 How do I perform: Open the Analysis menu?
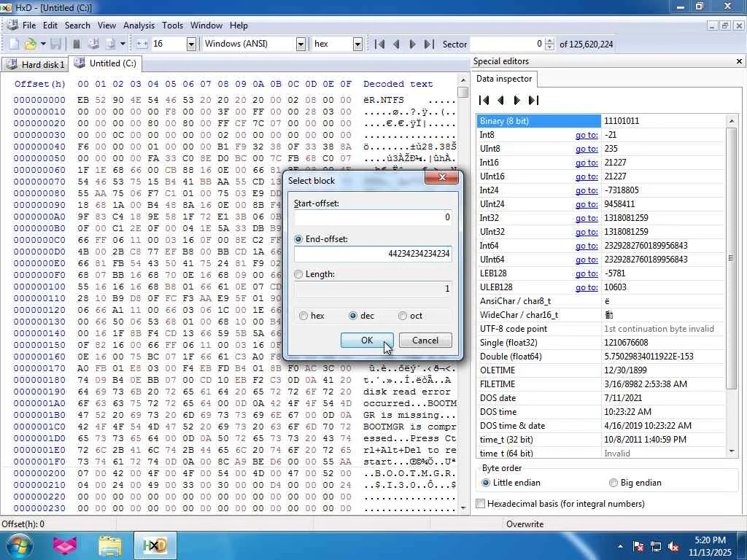pos(139,26)
